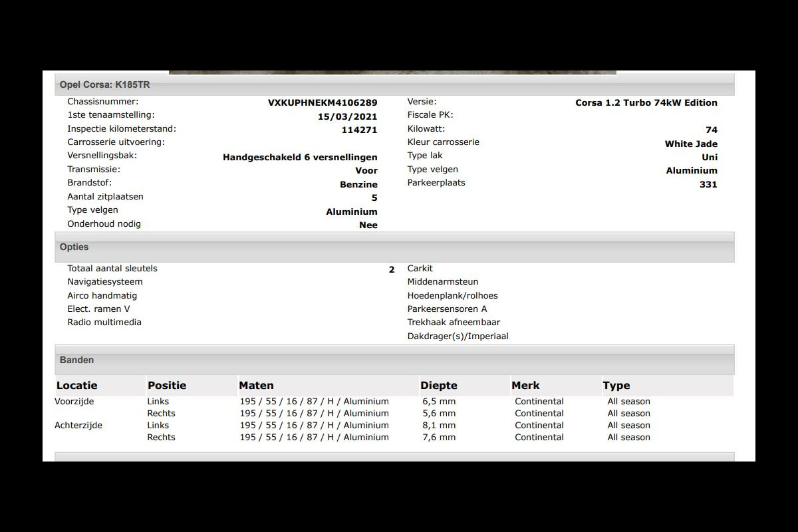Click the parking spot number 331
The width and height of the screenshot is (798, 532).
(708, 185)
